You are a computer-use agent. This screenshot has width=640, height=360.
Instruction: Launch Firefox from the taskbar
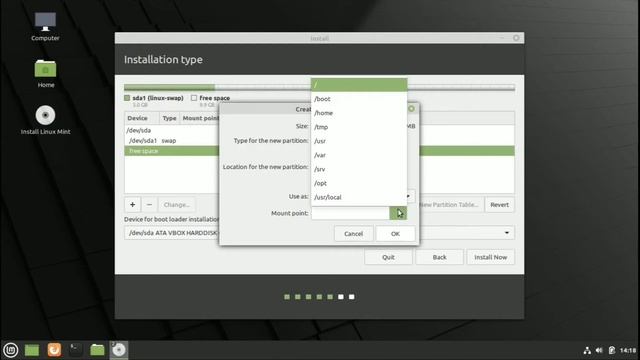[54, 350]
